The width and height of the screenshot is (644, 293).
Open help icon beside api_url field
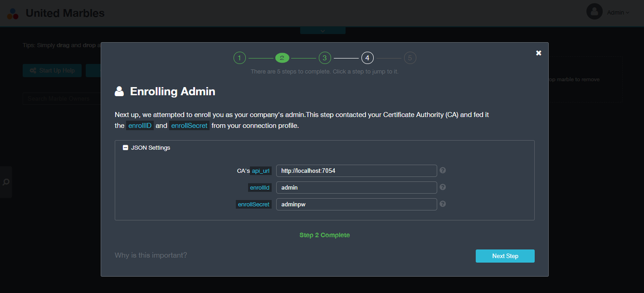443,170
